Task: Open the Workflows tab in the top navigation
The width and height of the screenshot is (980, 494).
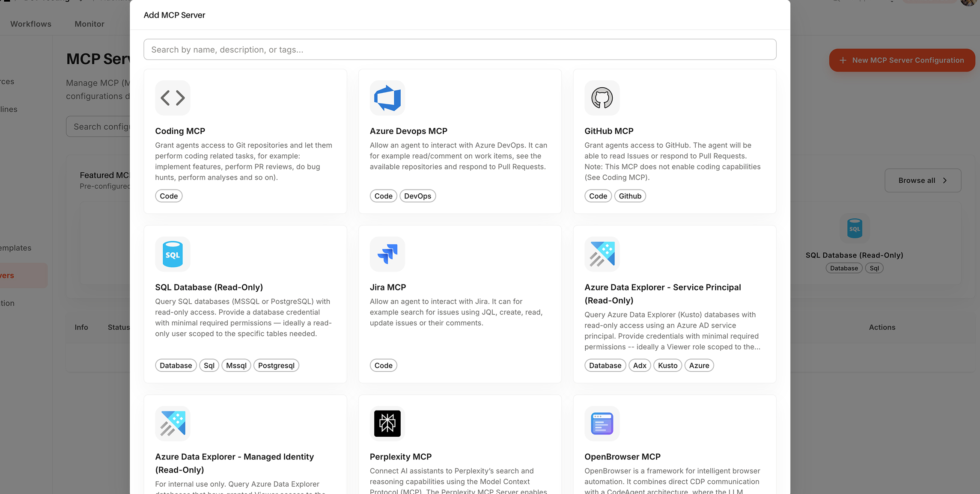Action: (x=31, y=24)
